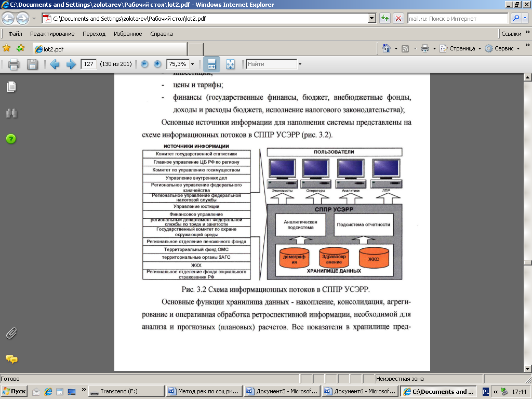Open the Переход menu
532x399 pixels.
click(x=94, y=34)
